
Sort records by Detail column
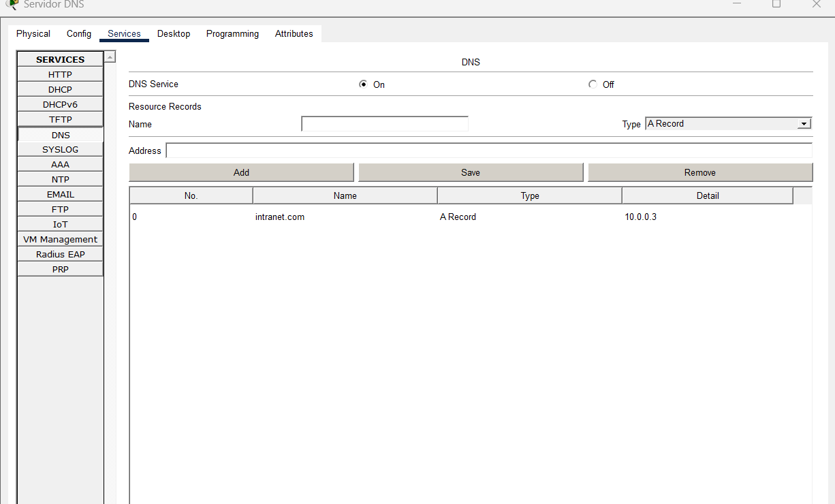click(708, 195)
